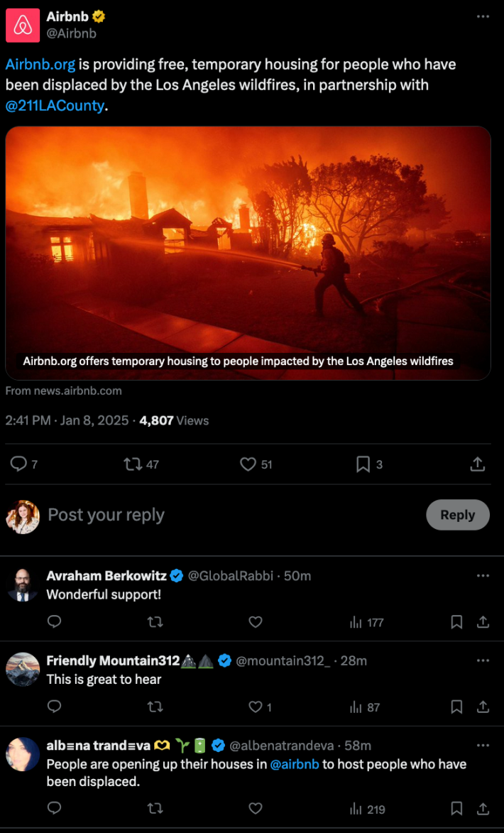This screenshot has height=833, width=504.
Task: Share the main Airbnb tweet
Action: point(477,464)
